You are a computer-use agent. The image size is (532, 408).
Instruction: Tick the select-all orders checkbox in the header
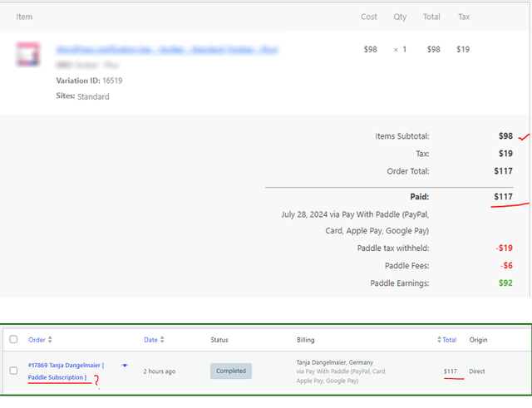coord(13,340)
